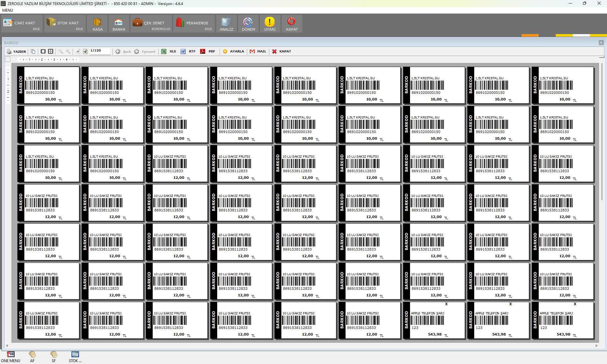Click the Back navigation button
Viewport: 607px width, 364px height.
(x=123, y=52)
